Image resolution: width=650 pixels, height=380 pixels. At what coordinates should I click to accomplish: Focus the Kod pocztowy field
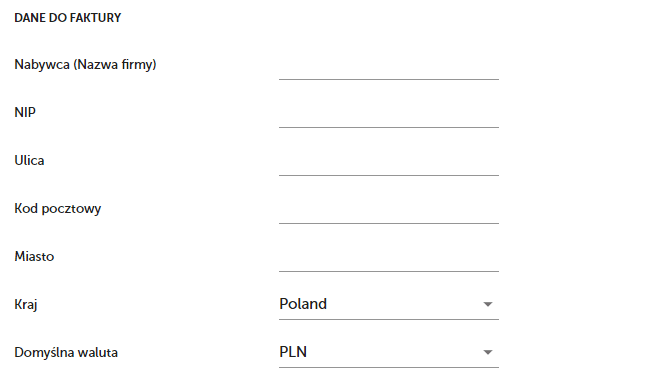click(389, 210)
